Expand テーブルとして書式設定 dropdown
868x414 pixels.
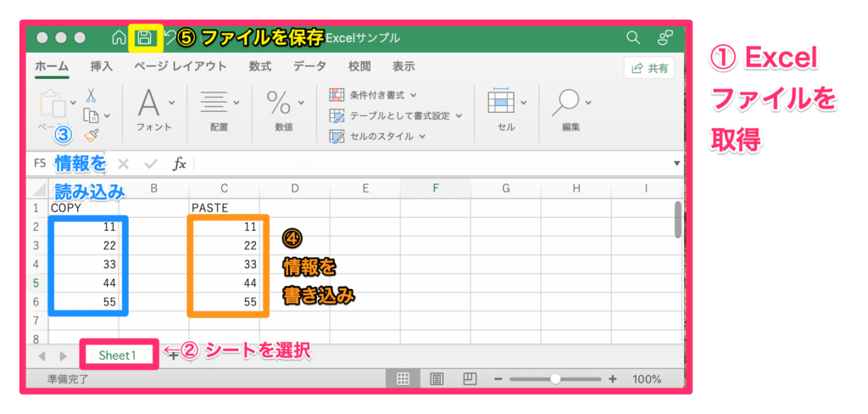click(459, 116)
